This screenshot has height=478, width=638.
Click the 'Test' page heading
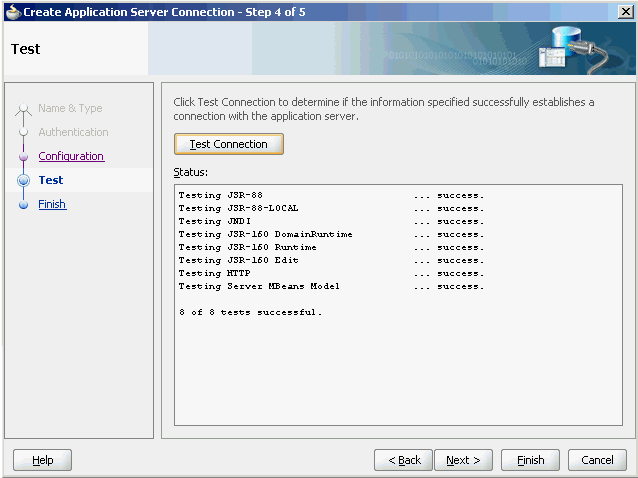[26, 49]
